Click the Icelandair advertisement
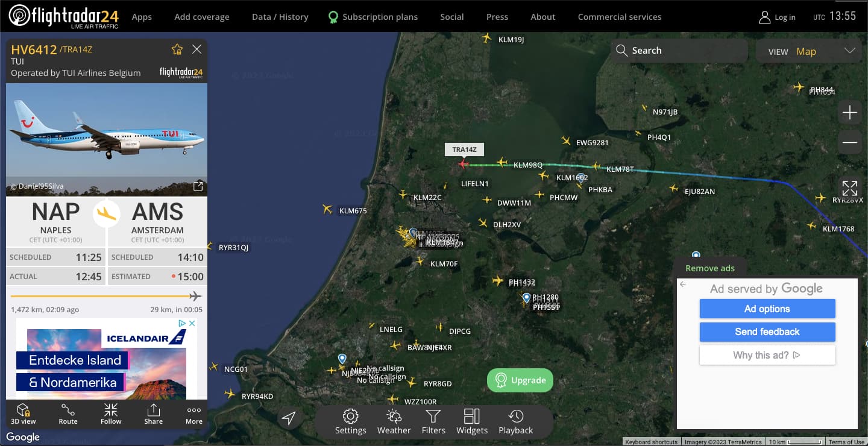This screenshot has height=446, width=868. [x=107, y=359]
